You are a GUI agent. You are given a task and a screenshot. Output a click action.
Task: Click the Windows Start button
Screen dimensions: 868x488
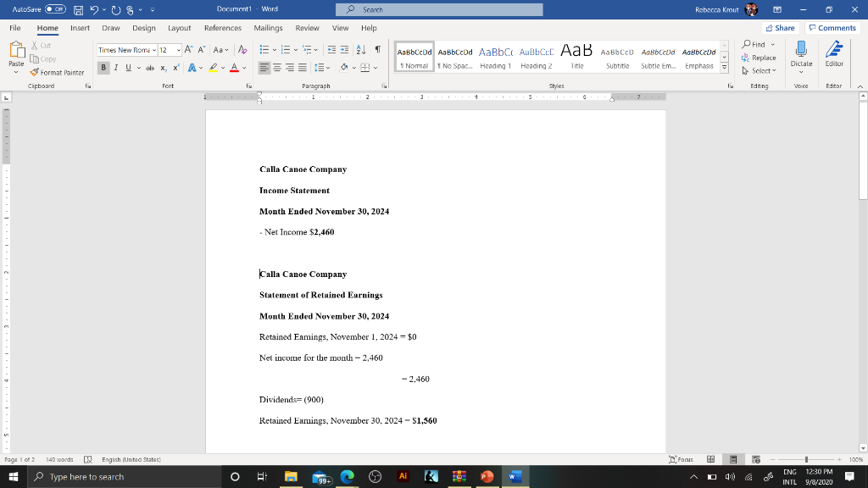coord(14,476)
